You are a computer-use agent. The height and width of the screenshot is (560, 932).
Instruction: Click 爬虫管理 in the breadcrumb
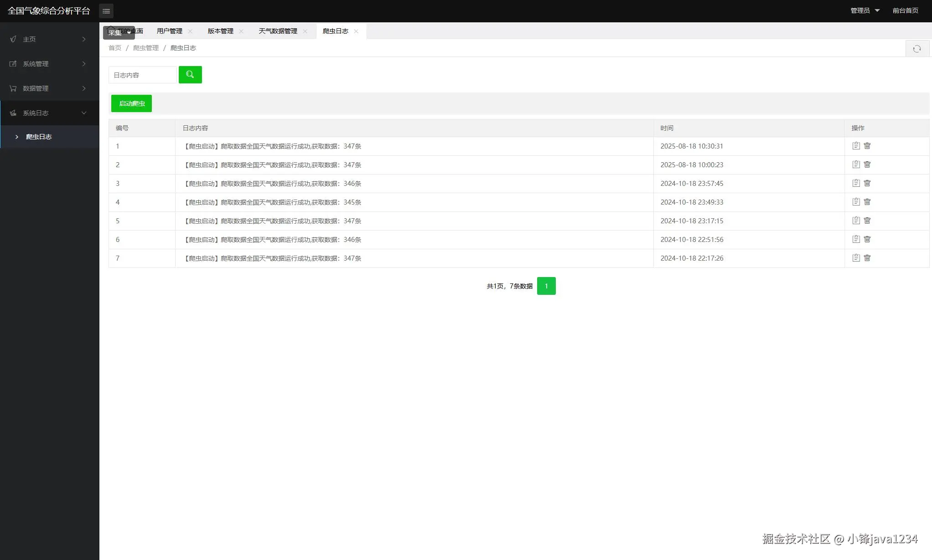click(x=146, y=48)
